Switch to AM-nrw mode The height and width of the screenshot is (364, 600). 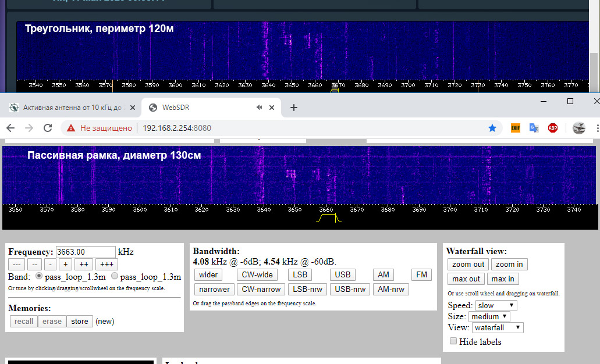[x=391, y=290]
